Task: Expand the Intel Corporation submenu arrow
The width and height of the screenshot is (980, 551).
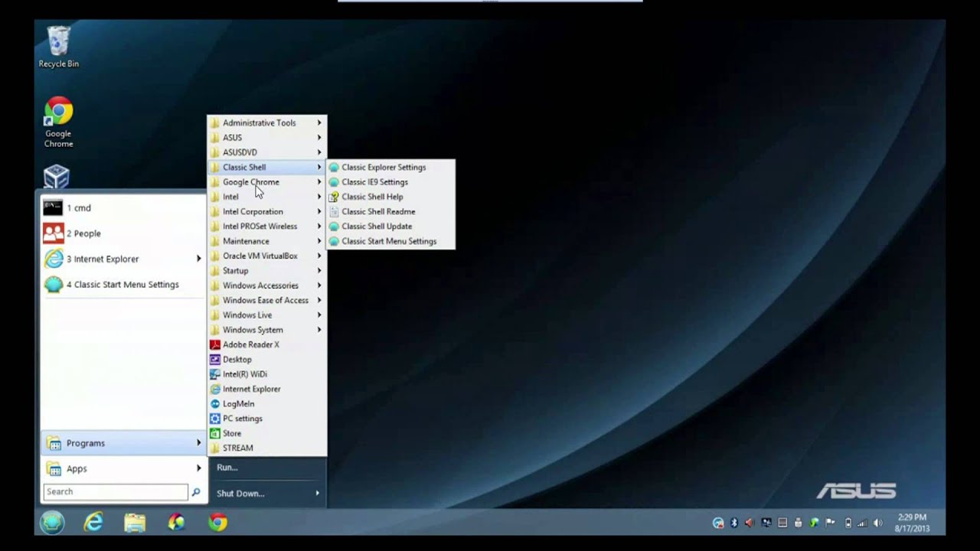Action: coord(320,211)
